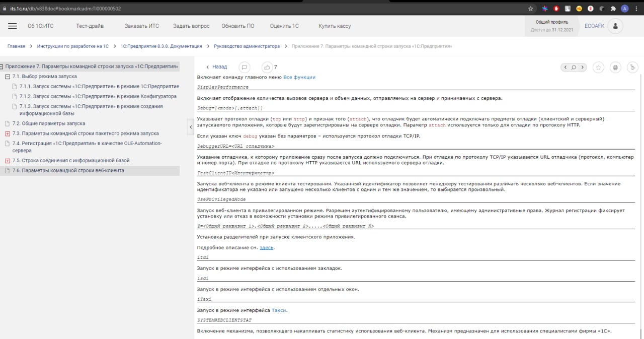This screenshot has width=644, height=339.
Task: Click the SYSTEMWEBCLIENTSTAT parameter heading
Action: tap(224, 320)
